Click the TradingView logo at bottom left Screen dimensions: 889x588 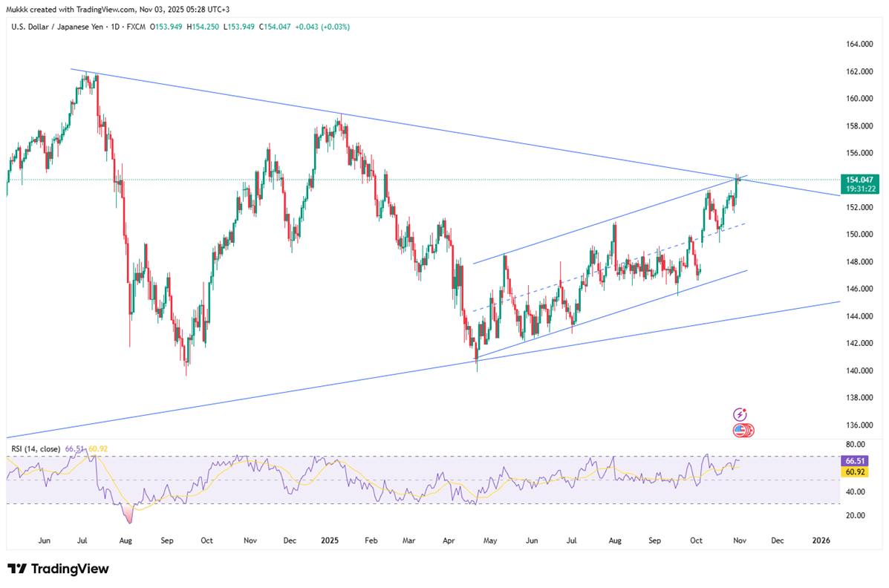(x=58, y=569)
